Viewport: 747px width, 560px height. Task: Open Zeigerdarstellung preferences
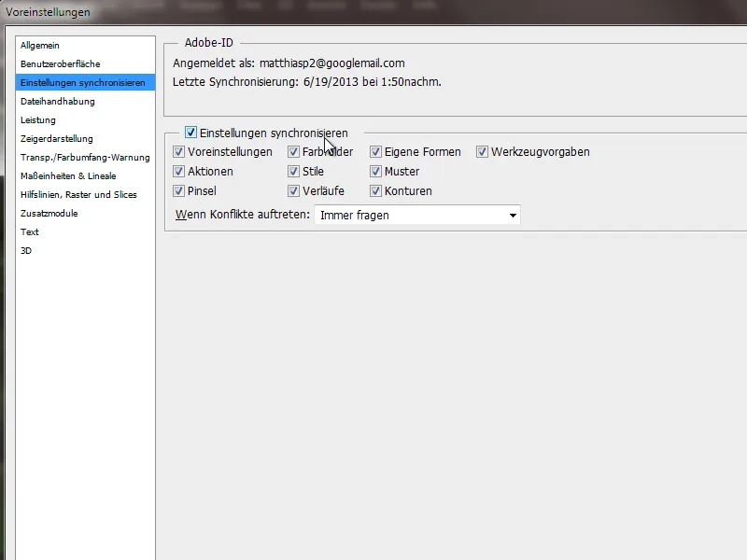pyautogui.click(x=85, y=138)
